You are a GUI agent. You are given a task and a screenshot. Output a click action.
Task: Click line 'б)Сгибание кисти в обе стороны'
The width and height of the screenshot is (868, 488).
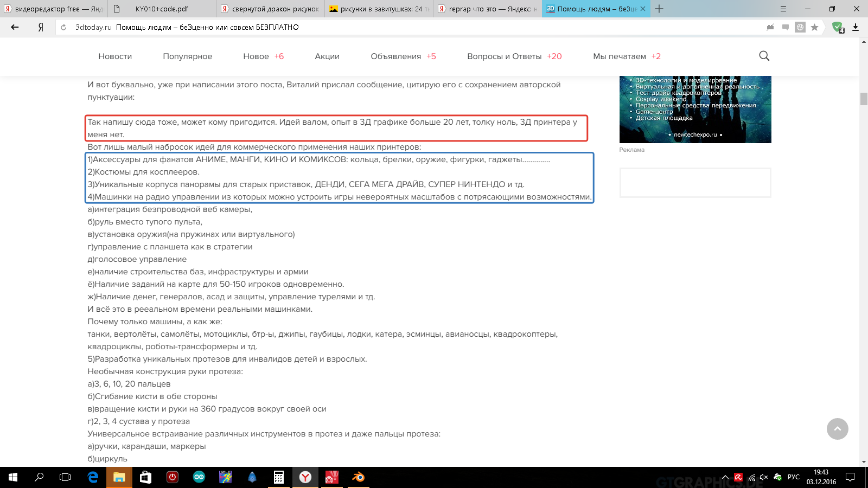click(x=152, y=396)
